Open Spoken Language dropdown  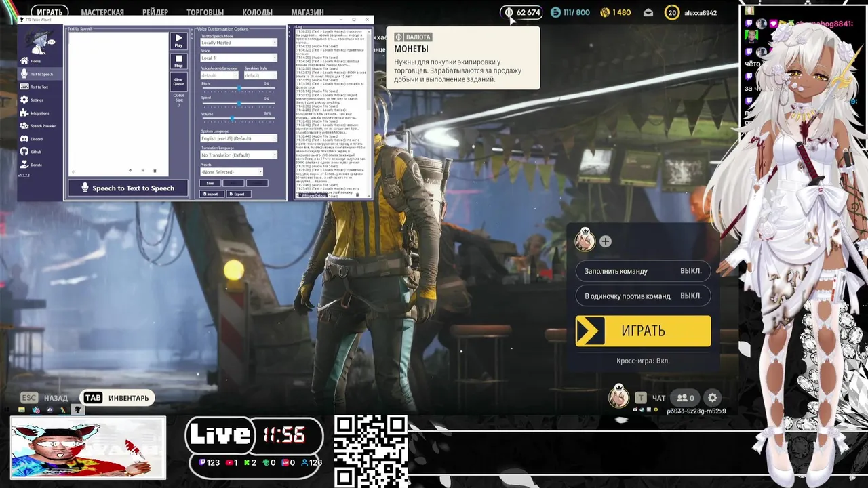pyautogui.click(x=239, y=138)
